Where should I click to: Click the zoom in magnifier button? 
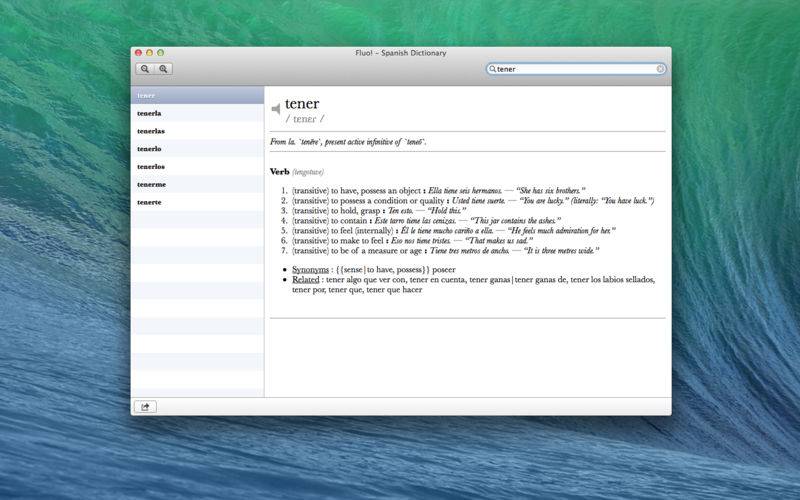(x=163, y=69)
